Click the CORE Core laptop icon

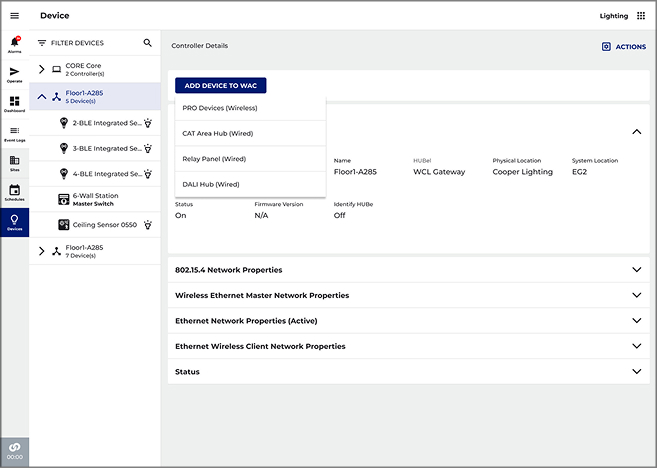[x=57, y=69]
